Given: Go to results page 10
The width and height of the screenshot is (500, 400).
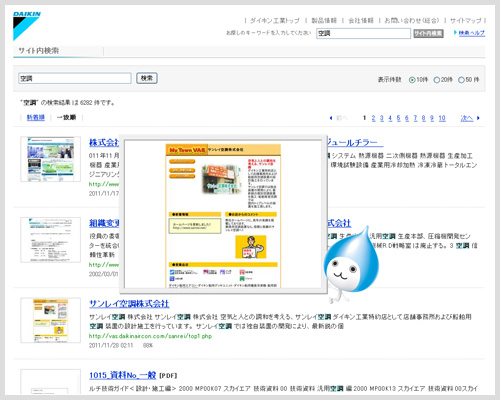Looking at the screenshot, I should (442, 118).
